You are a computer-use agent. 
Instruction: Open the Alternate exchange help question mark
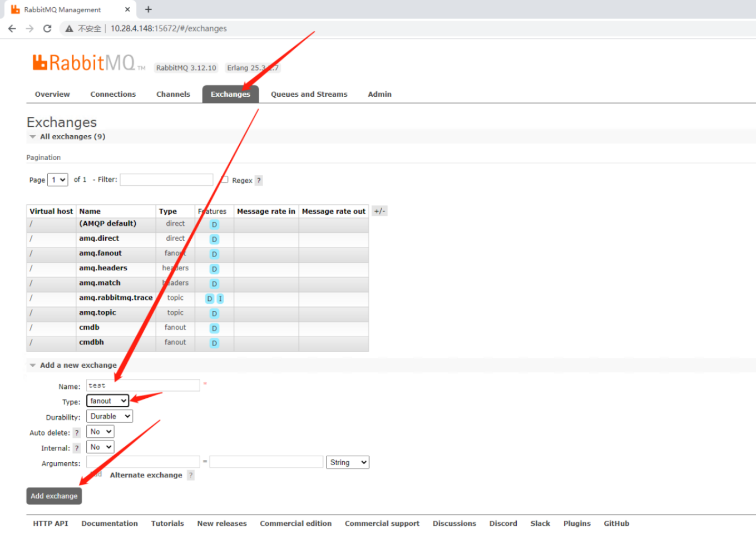coord(191,475)
